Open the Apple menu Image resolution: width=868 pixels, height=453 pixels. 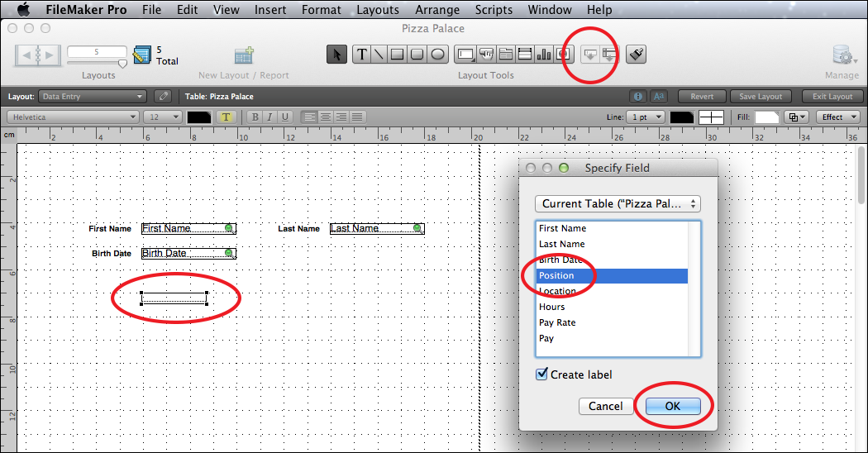[23, 9]
